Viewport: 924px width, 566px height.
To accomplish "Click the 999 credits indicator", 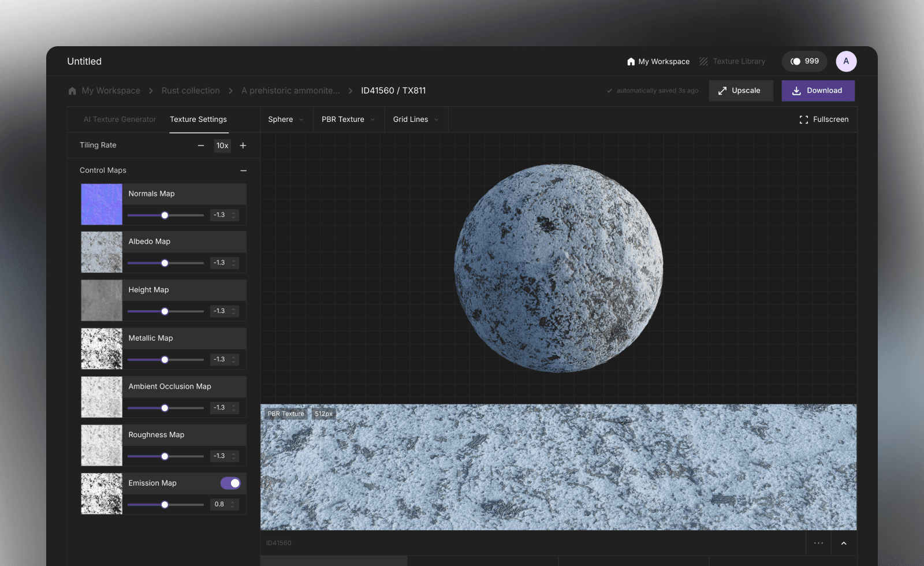I will click(804, 61).
